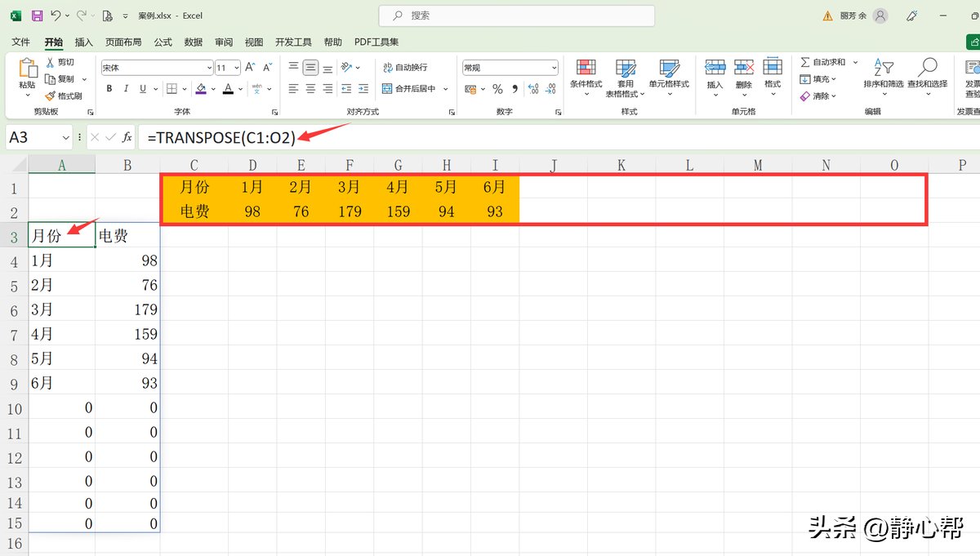Decrease font size with the smaller A icon
The width and height of the screenshot is (980, 556).
(x=269, y=68)
